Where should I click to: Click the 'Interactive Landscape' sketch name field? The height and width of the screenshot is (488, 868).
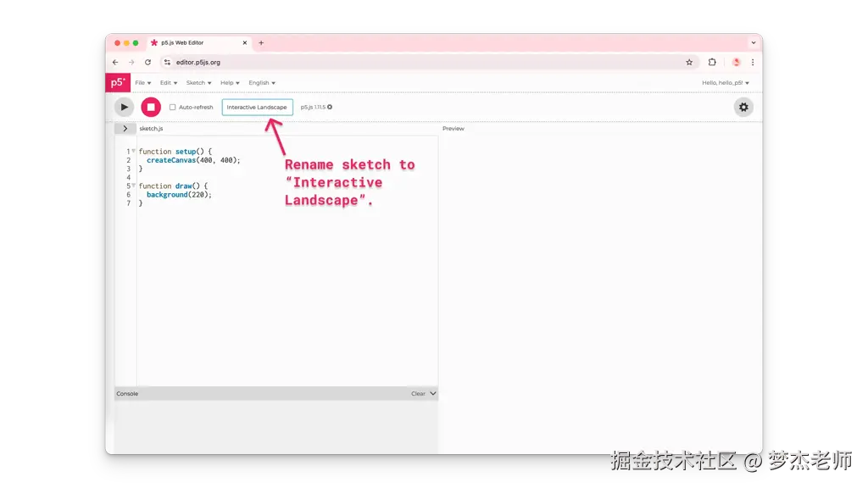pos(257,107)
